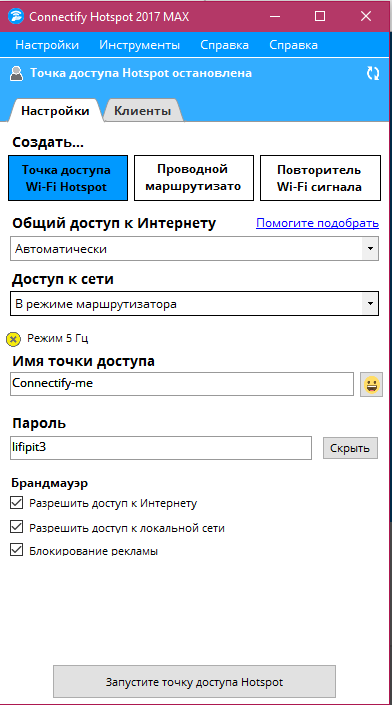Image resolution: width=392 pixels, height=705 pixels.
Task: Click Запустите точку доступа Hotspot button
Action: pos(194,682)
